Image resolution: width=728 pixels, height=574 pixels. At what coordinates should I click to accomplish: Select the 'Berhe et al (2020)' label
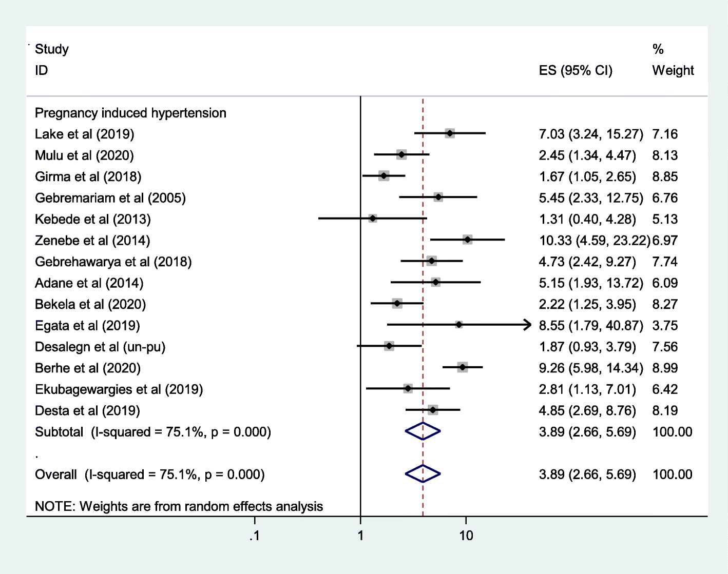[88, 368]
